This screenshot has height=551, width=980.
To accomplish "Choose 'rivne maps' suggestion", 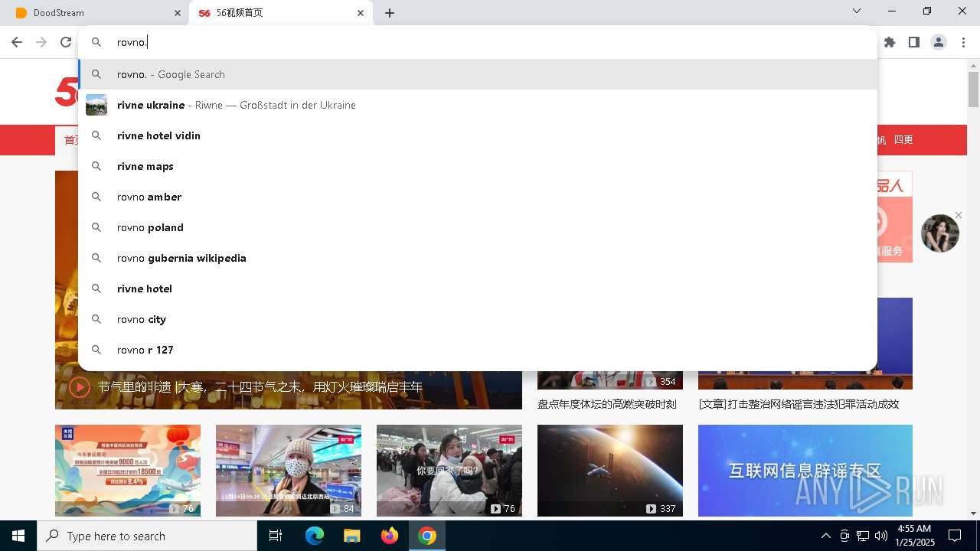I will pos(478,166).
